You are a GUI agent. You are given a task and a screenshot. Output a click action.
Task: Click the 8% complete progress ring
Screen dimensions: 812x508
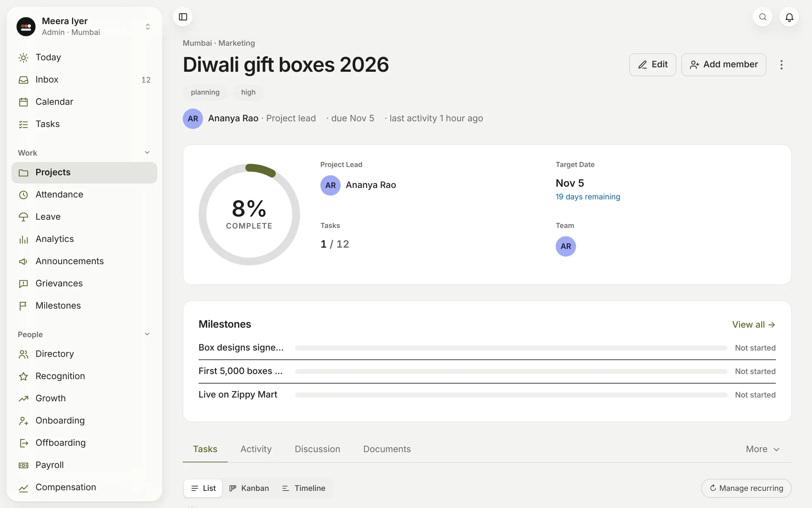point(249,214)
